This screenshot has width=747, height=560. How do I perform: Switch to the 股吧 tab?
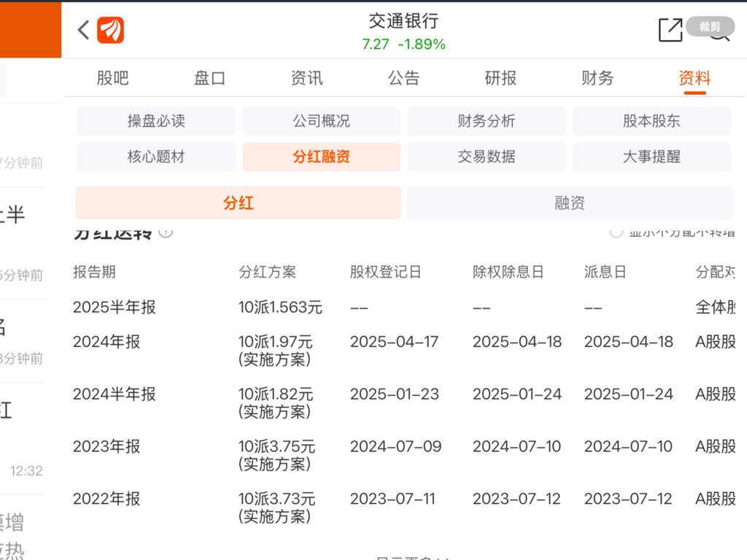point(112,78)
